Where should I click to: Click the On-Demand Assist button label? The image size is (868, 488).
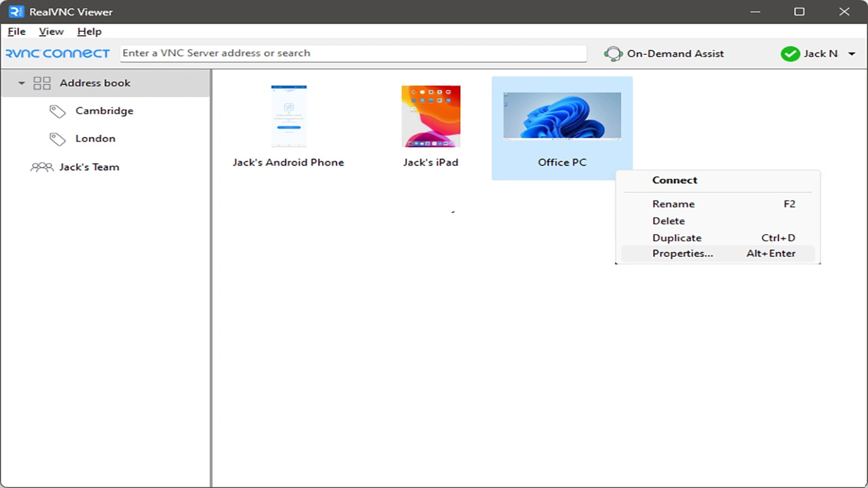tap(675, 54)
